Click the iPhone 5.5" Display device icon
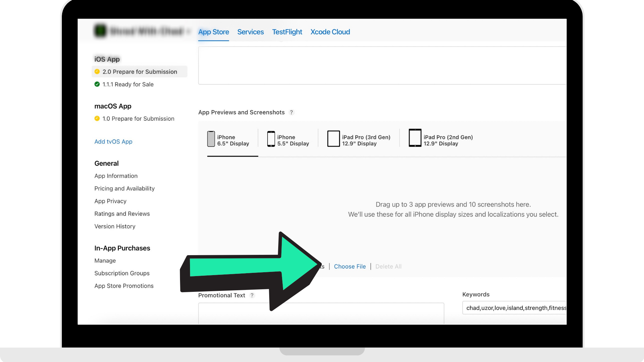Viewport: 644px width, 362px height. coord(271,139)
